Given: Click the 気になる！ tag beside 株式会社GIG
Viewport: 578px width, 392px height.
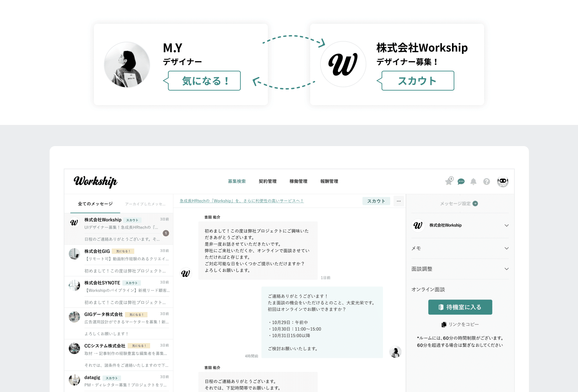Looking at the screenshot, I should (123, 251).
